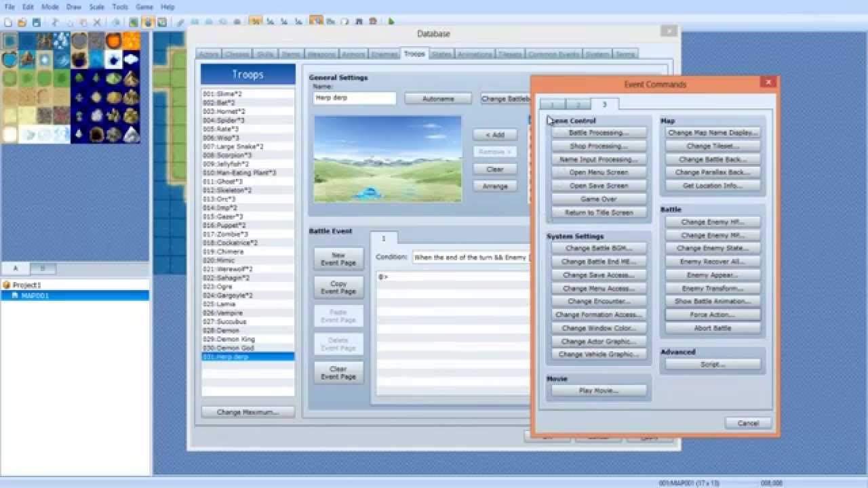Switch to Region editing mode icon

tap(162, 22)
